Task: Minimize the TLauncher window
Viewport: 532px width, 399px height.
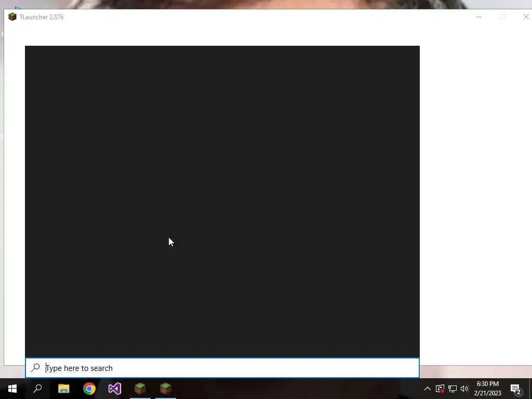Action: point(479,17)
